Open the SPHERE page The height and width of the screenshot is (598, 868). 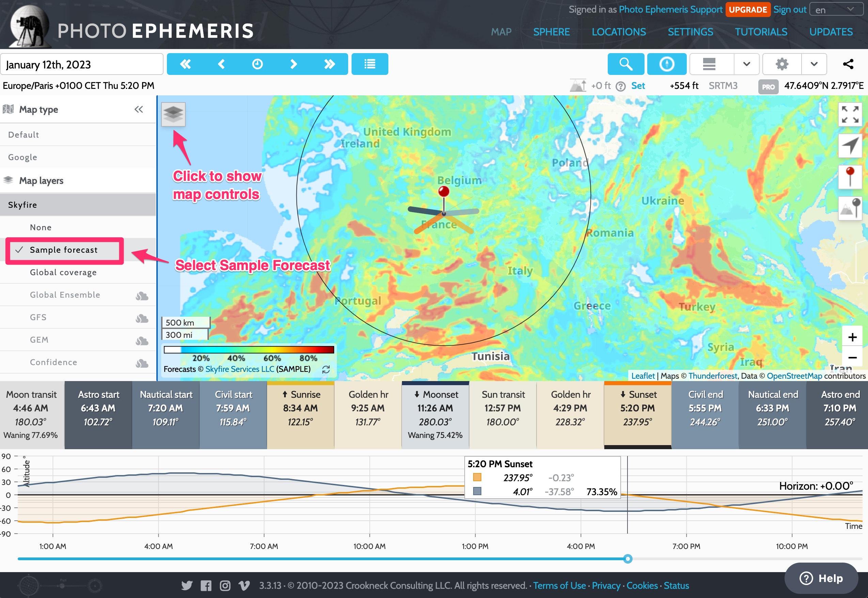coord(552,32)
